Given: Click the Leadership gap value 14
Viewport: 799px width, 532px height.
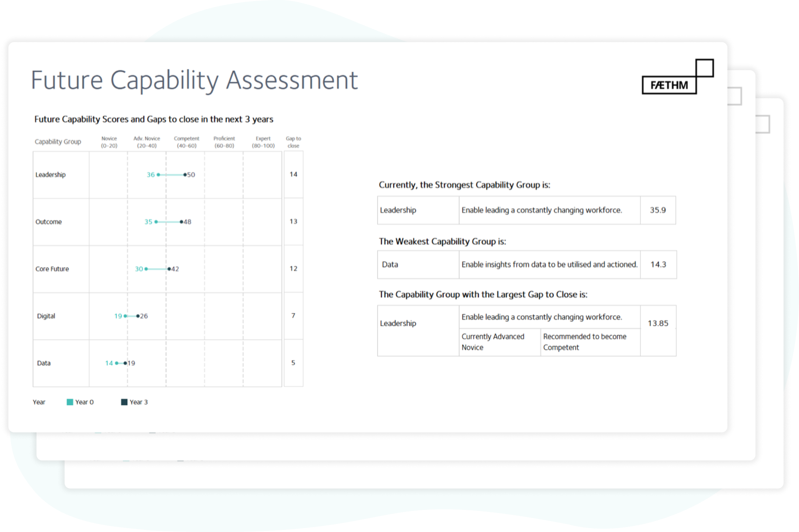Looking at the screenshot, I should (x=293, y=174).
